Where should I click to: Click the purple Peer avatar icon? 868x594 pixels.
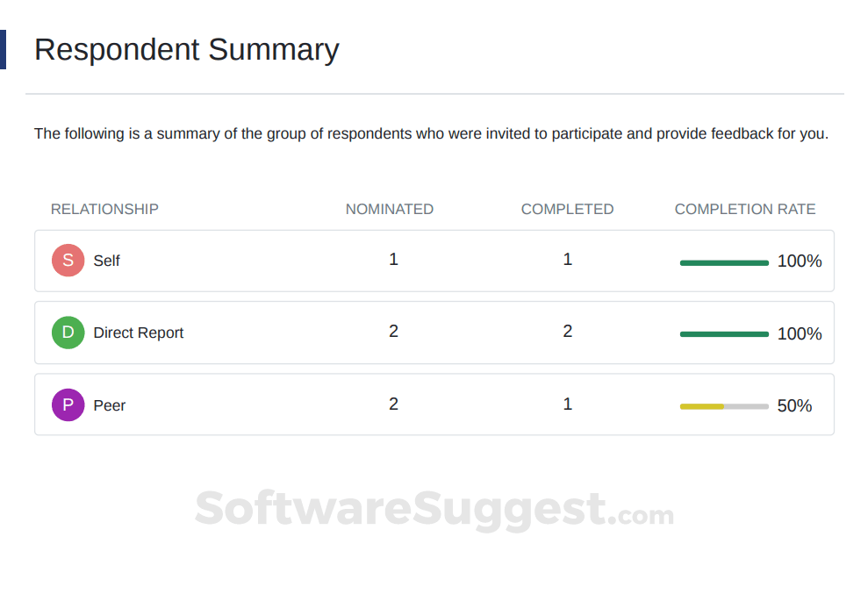point(68,405)
